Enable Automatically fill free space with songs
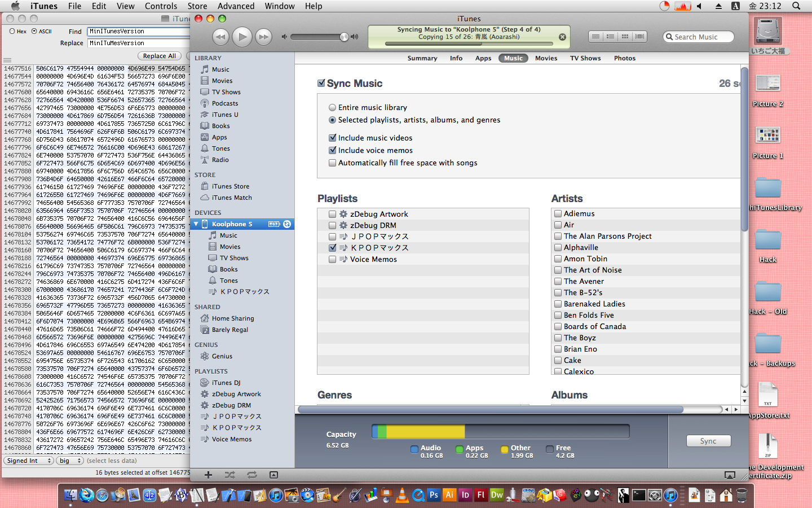This screenshot has width=812, height=508. click(x=333, y=163)
